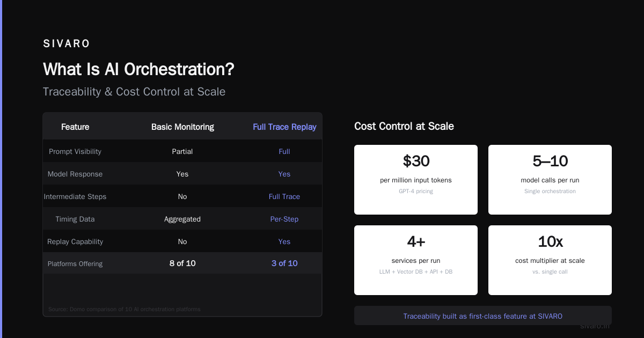Open the sivaro.in link

pyautogui.click(x=595, y=326)
